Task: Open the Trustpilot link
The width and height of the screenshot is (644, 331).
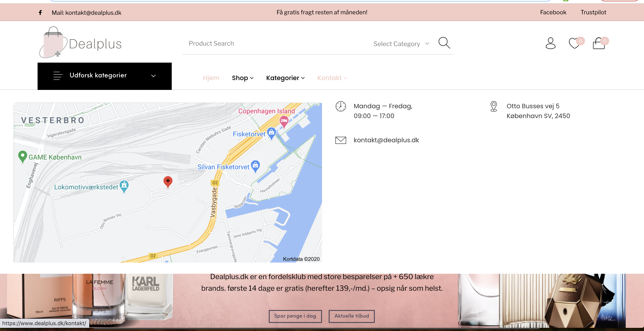Action: (593, 12)
